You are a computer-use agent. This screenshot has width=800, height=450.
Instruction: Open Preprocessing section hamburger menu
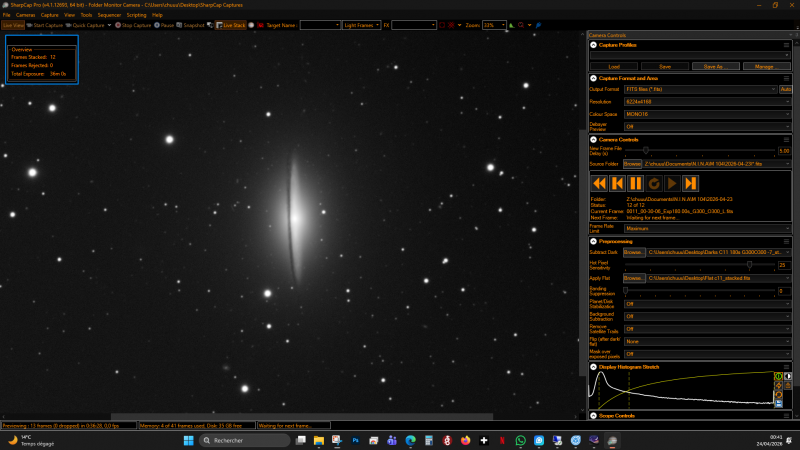click(786, 241)
